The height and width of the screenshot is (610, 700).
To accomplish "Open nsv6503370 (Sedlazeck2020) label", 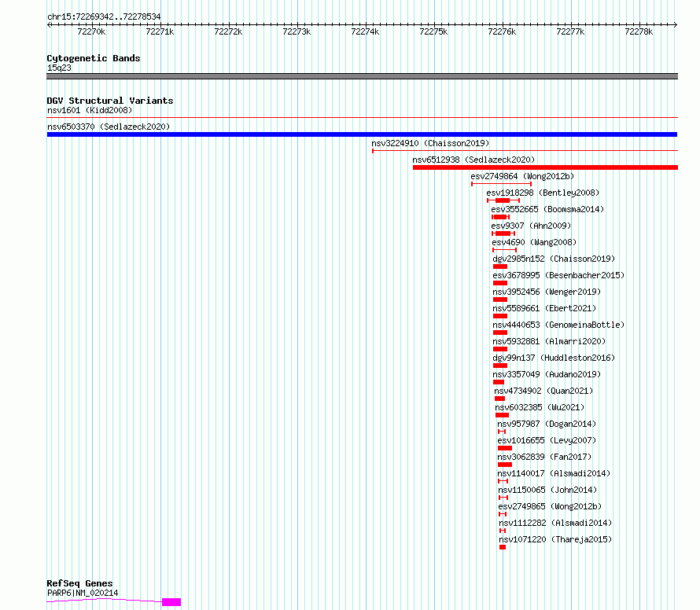I will [x=109, y=127].
